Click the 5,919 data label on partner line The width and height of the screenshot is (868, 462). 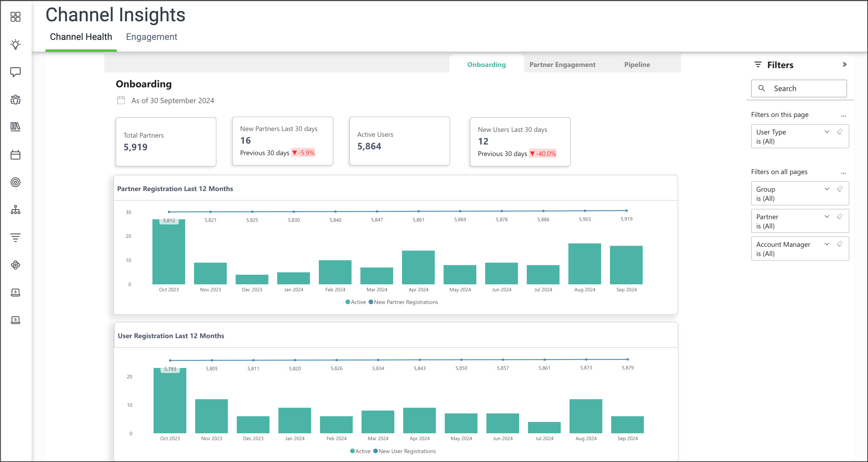627,219
